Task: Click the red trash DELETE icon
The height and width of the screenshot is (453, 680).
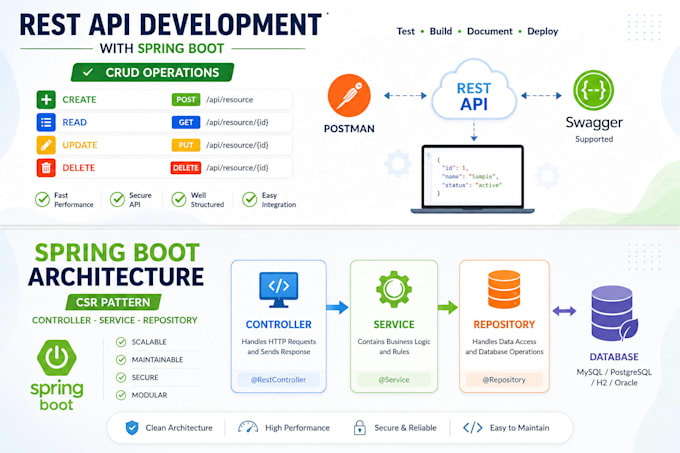Action: [x=46, y=168]
